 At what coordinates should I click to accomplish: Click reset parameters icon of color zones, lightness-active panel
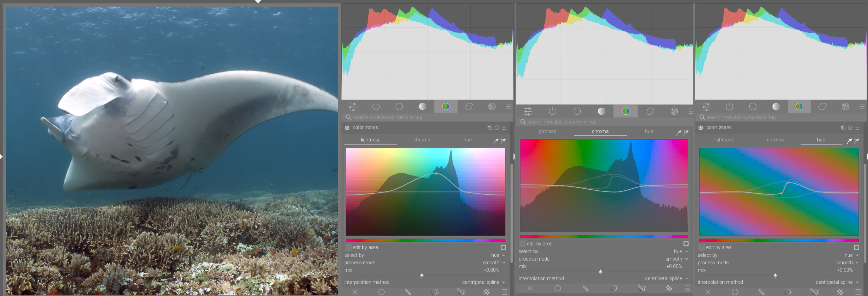tap(497, 128)
